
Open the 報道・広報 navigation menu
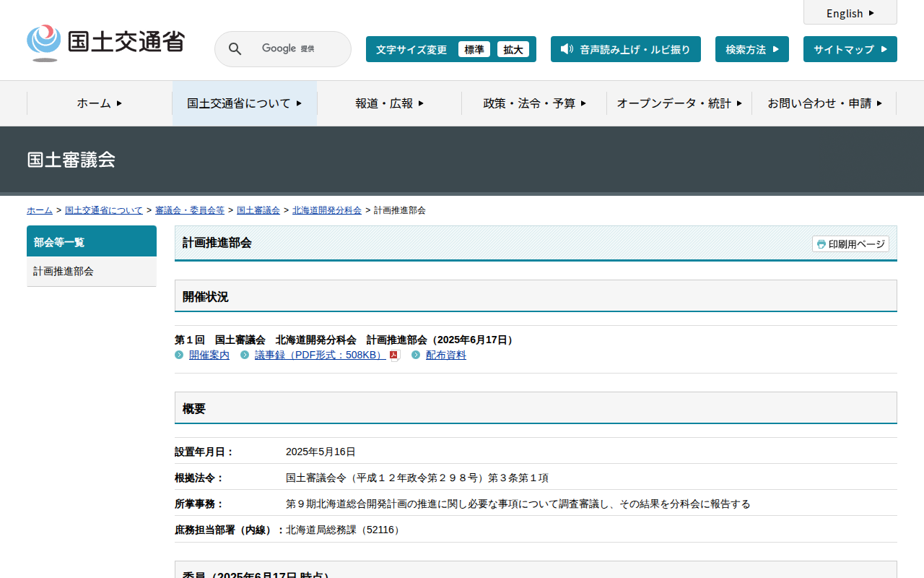coord(389,103)
